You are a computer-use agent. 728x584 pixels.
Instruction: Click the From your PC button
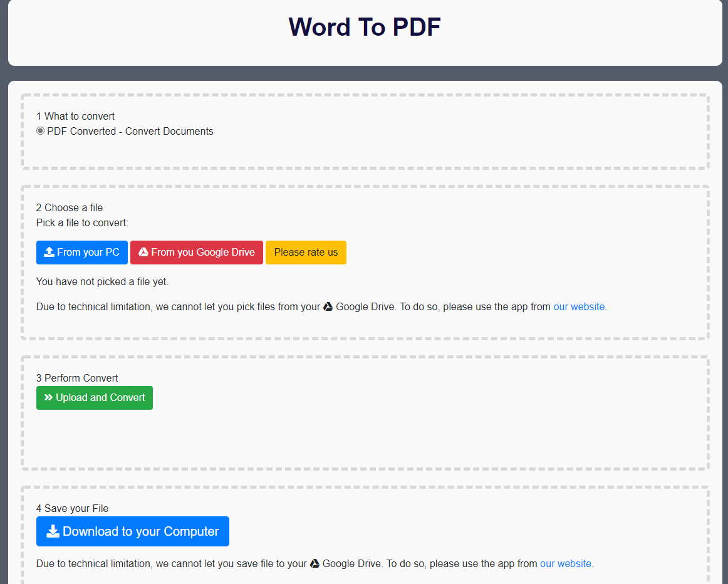pos(81,253)
